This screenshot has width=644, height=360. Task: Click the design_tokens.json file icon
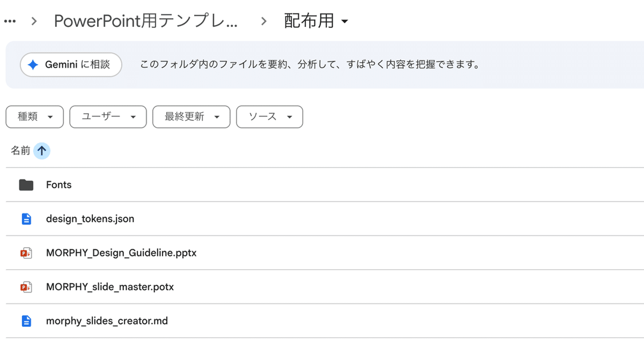point(26,219)
